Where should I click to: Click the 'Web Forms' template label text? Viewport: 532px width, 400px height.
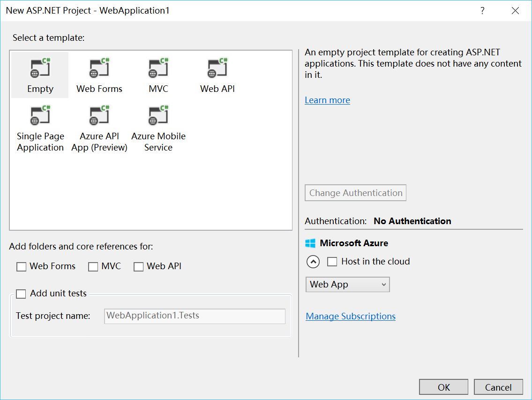[99, 89]
